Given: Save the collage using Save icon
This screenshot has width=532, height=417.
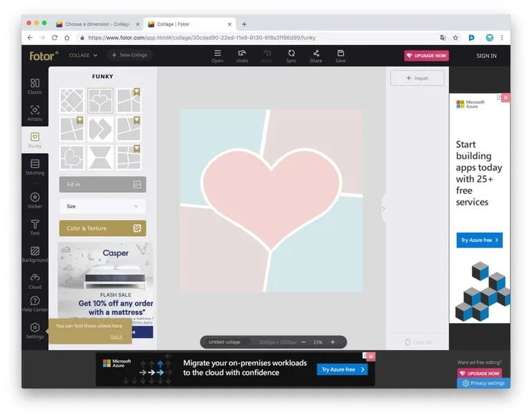Looking at the screenshot, I should click(x=341, y=55).
